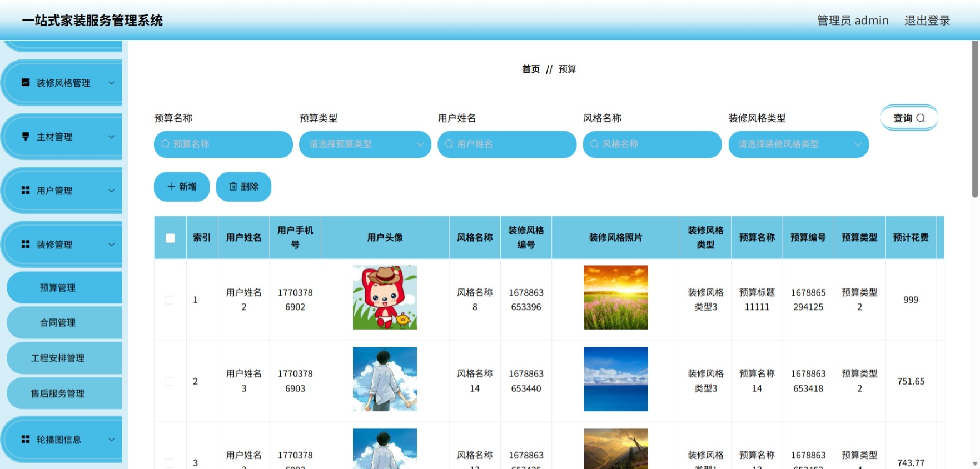
Task: Open 合同管理 submenu item
Action: [x=64, y=323]
